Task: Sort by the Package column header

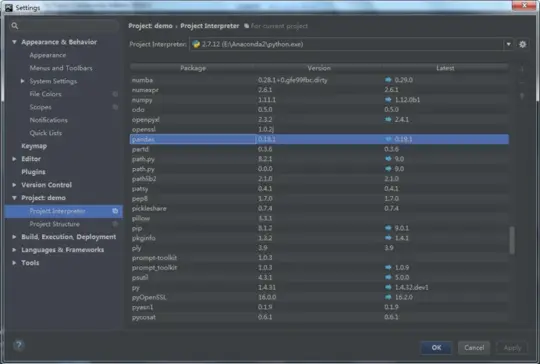Action: click(193, 68)
